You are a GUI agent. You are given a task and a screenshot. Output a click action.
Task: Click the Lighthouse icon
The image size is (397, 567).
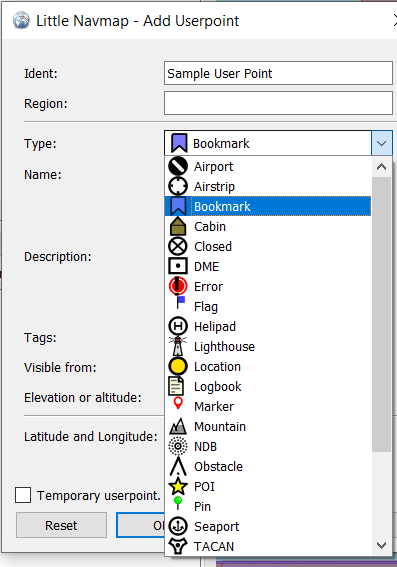[x=178, y=346]
